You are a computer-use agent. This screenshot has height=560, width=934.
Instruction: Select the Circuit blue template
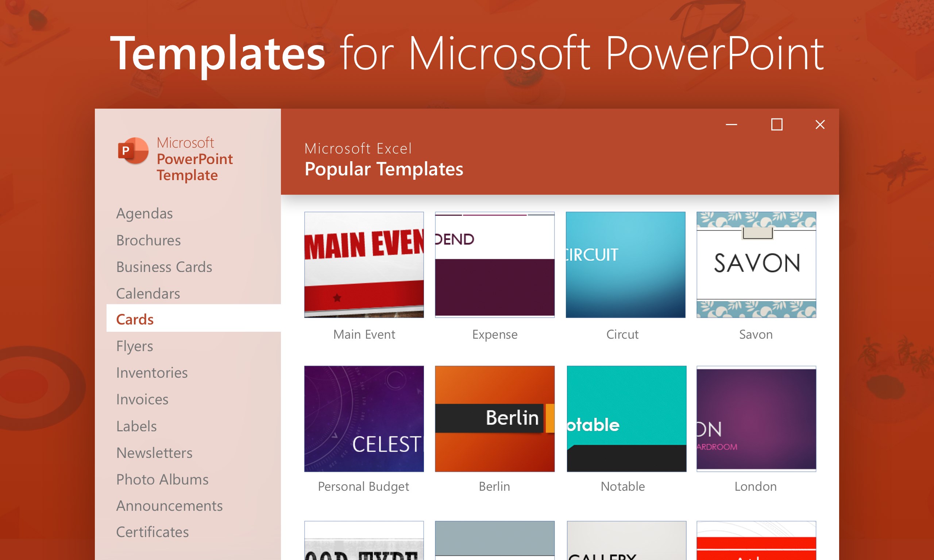(x=625, y=265)
